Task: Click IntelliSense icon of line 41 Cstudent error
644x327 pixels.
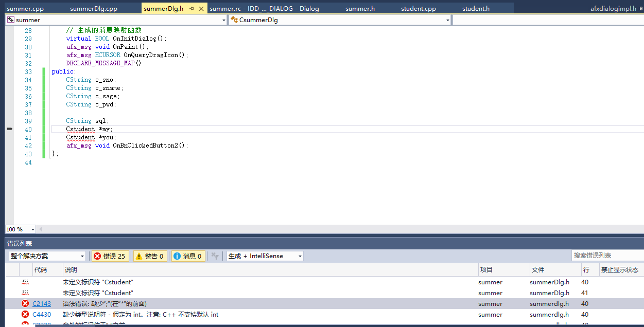Action: (25, 293)
